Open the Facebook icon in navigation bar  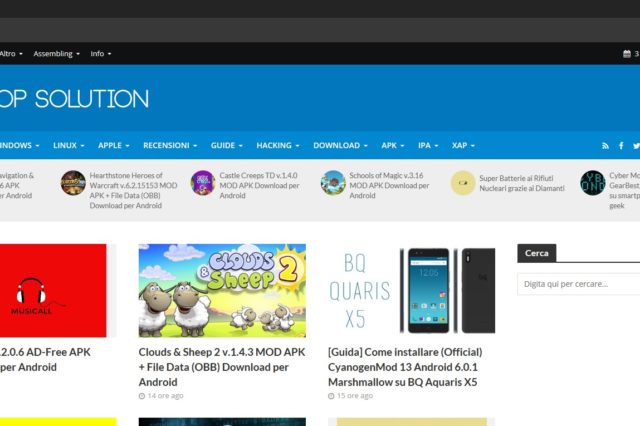click(x=621, y=146)
